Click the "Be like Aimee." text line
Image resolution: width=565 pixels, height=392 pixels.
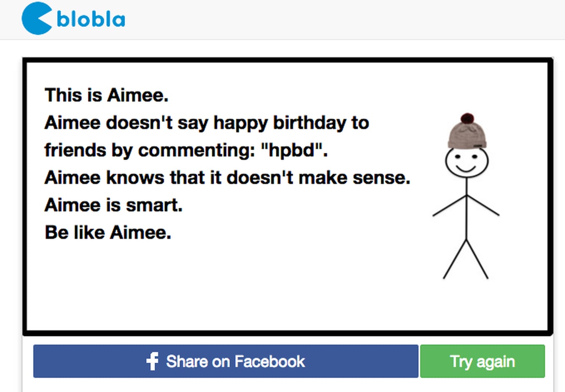pyautogui.click(x=108, y=232)
